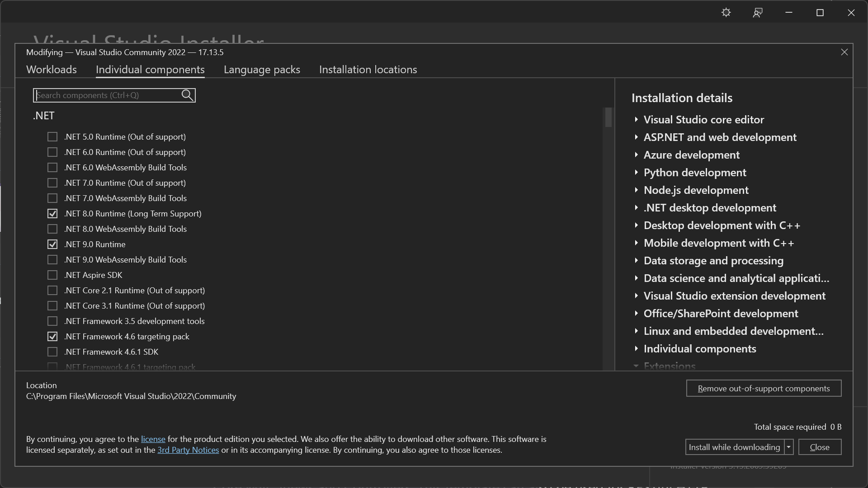Enable .NET 6.0 WebAssembly Build Tools

pos(52,167)
